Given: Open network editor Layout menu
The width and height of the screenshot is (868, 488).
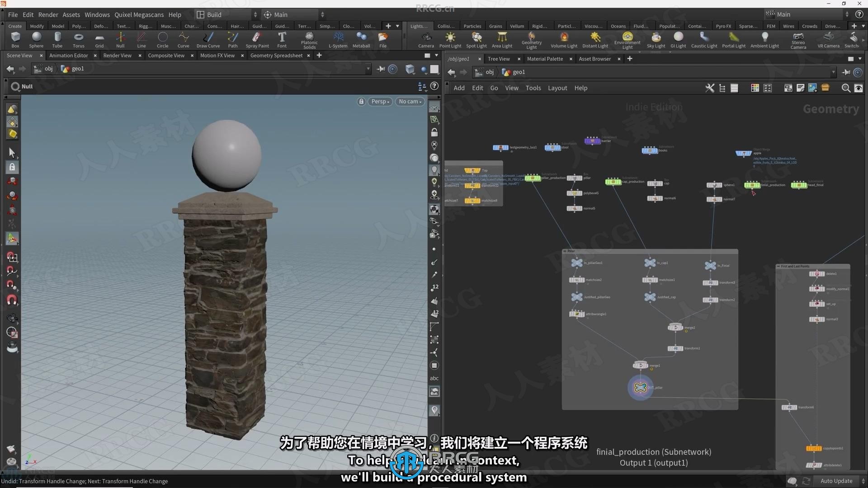Looking at the screenshot, I should (557, 88).
